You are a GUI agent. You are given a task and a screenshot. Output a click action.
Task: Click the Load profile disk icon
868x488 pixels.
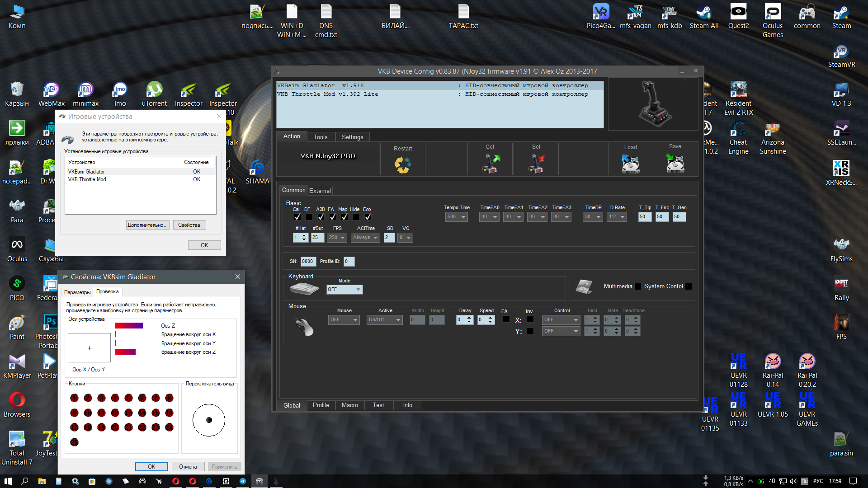630,164
